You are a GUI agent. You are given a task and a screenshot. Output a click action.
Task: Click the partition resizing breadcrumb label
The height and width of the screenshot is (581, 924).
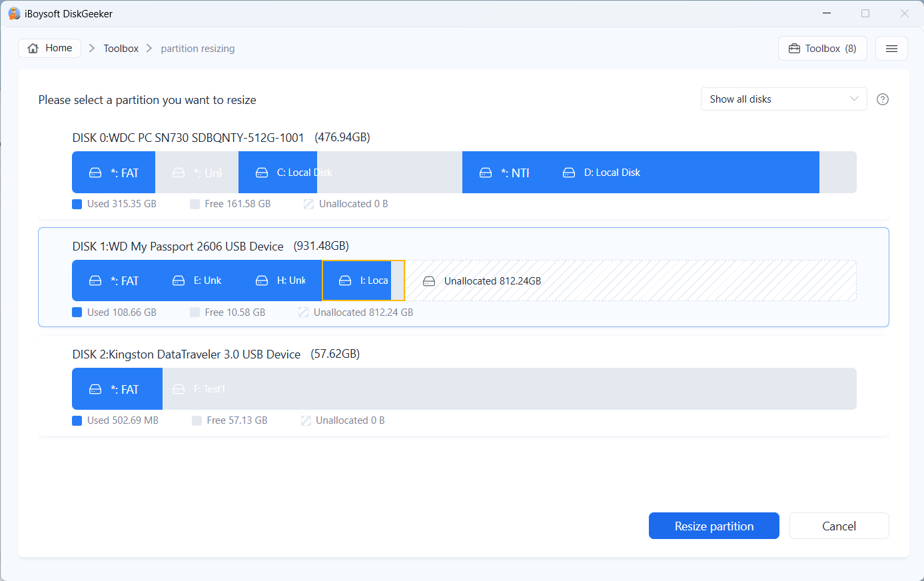tap(198, 49)
